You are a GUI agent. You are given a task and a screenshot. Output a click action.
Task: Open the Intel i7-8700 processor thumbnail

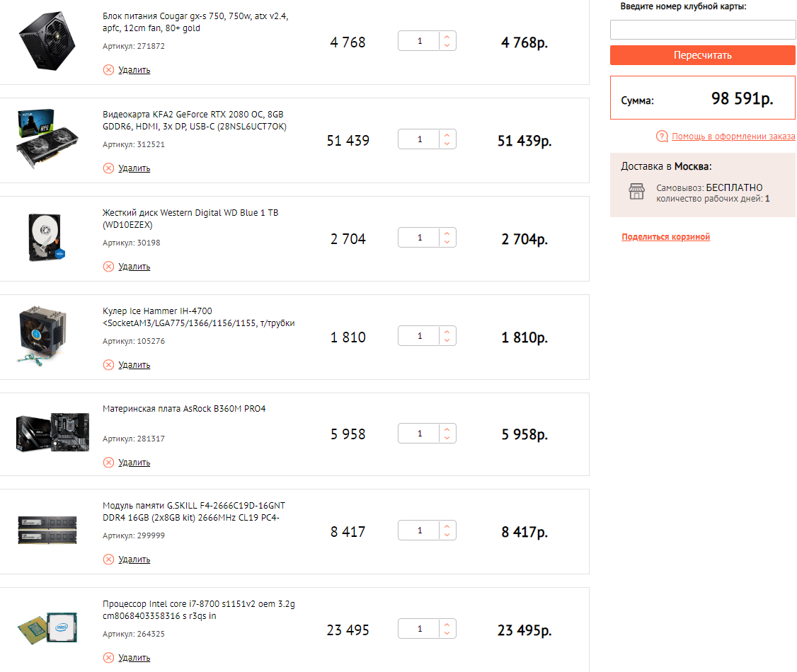47,628
